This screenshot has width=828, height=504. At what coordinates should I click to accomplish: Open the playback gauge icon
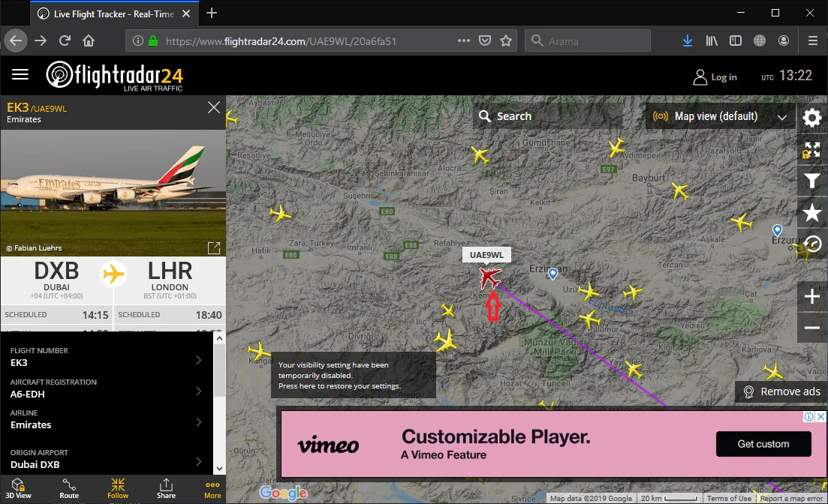(x=813, y=244)
